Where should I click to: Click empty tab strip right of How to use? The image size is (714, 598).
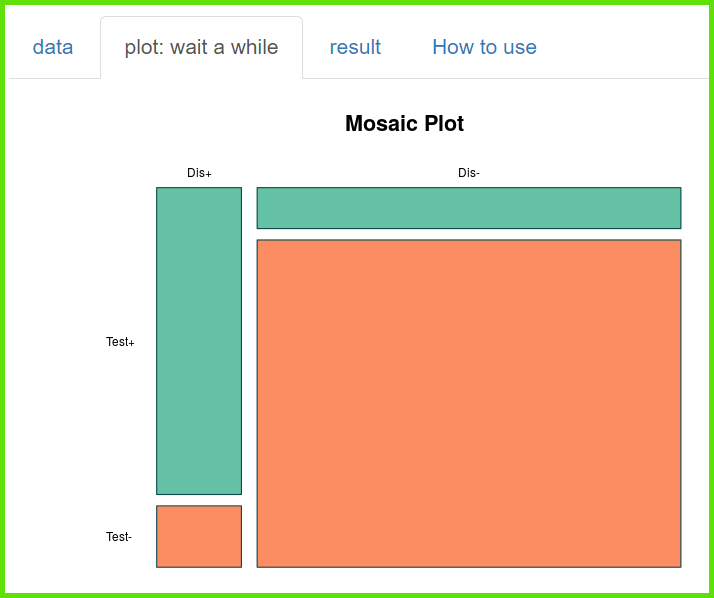tap(620, 47)
